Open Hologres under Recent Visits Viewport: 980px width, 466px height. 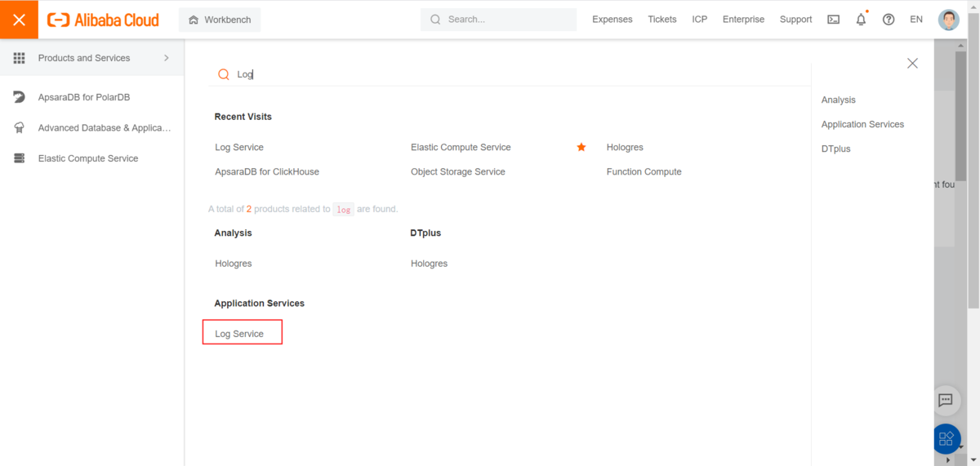coord(625,148)
